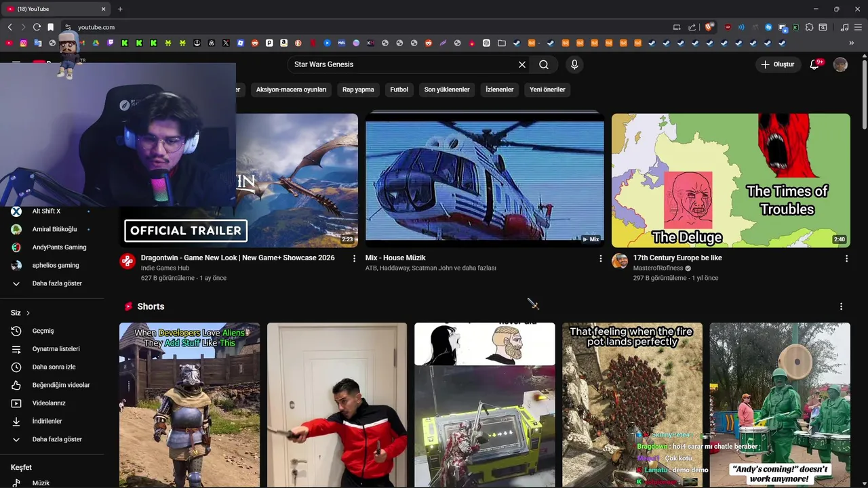
Task: Open the X (Twitter) bookmark icon
Action: coord(226,43)
